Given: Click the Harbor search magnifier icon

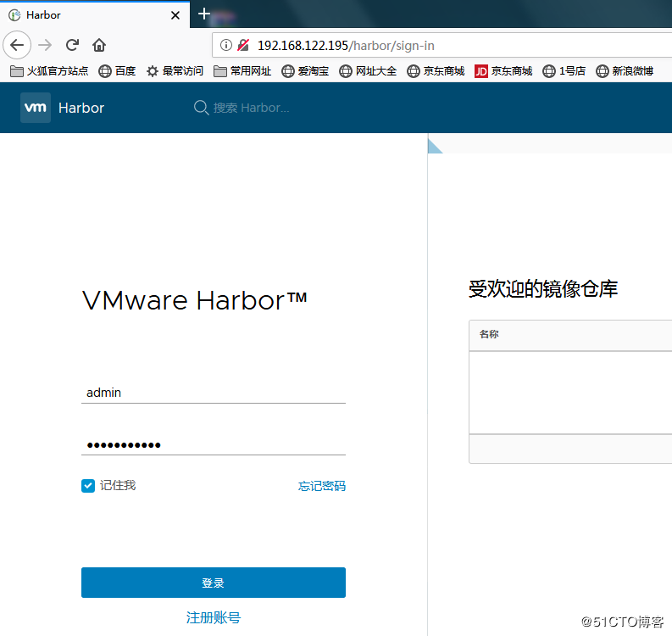Looking at the screenshot, I should coord(201,108).
